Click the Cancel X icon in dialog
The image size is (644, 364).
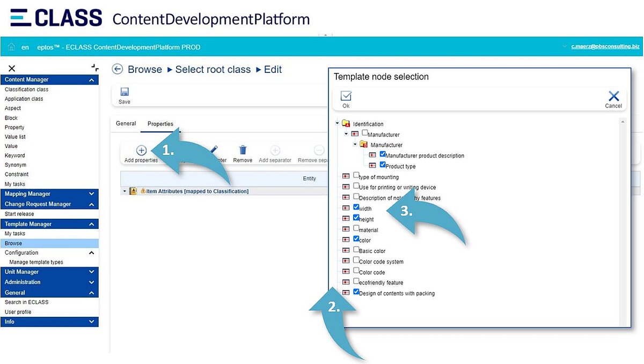point(613,96)
